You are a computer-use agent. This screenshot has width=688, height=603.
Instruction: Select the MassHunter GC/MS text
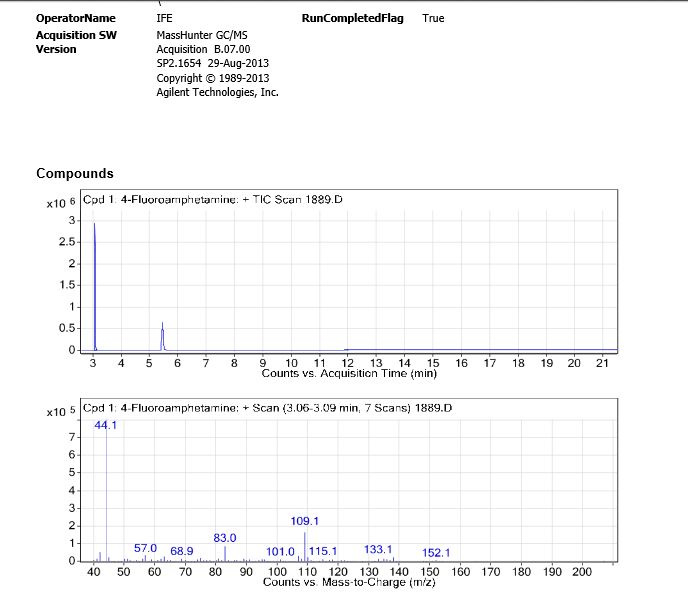coord(202,35)
